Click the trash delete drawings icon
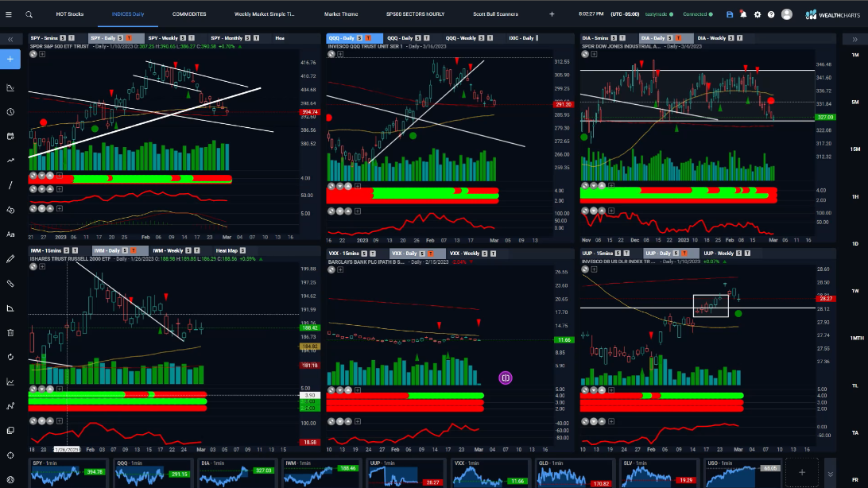This screenshot has height=488, width=868. tap(10, 332)
